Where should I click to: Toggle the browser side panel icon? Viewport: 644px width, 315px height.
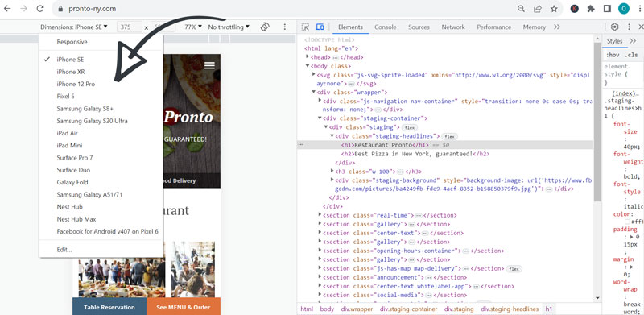[x=607, y=9]
